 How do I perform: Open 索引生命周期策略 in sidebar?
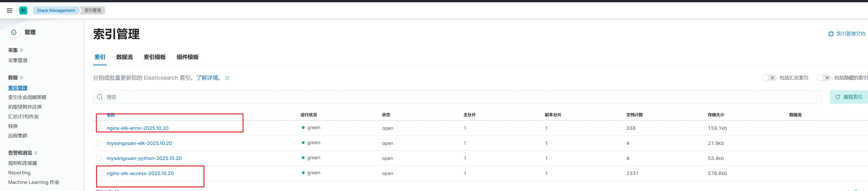(27, 97)
